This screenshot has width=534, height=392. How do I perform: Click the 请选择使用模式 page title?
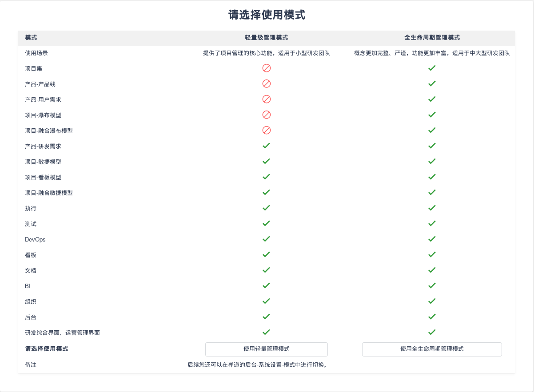coord(267,15)
